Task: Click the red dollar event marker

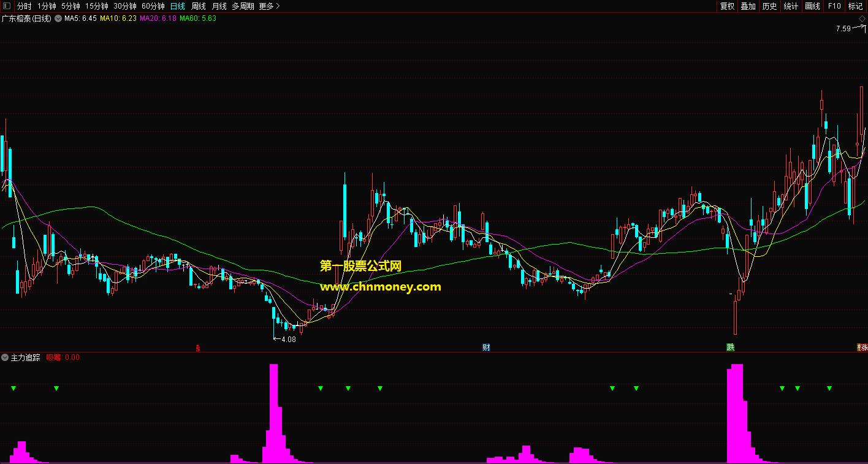Action: (x=197, y=348)
